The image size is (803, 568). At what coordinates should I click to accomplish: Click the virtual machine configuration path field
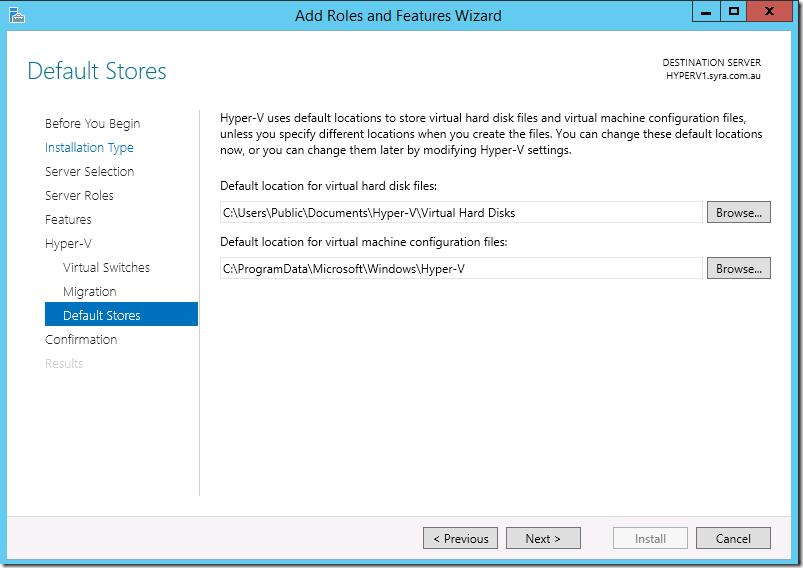(461, 268)
